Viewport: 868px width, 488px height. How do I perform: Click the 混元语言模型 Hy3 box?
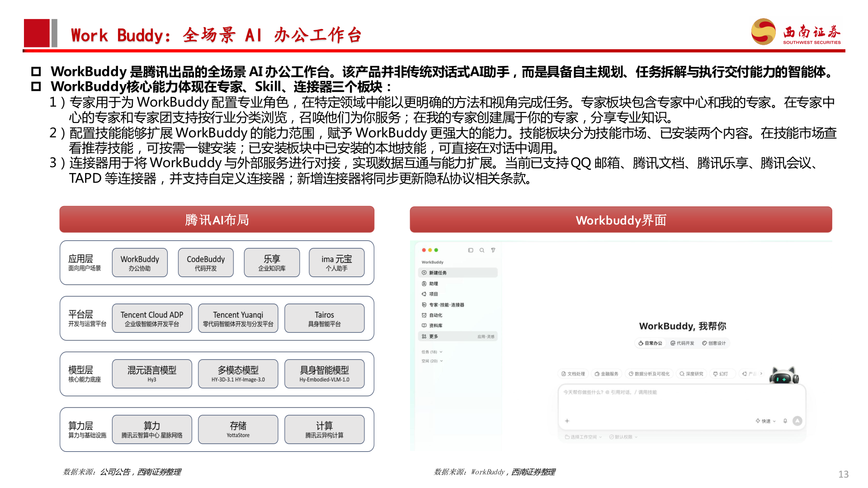click(x=152, y=374)
